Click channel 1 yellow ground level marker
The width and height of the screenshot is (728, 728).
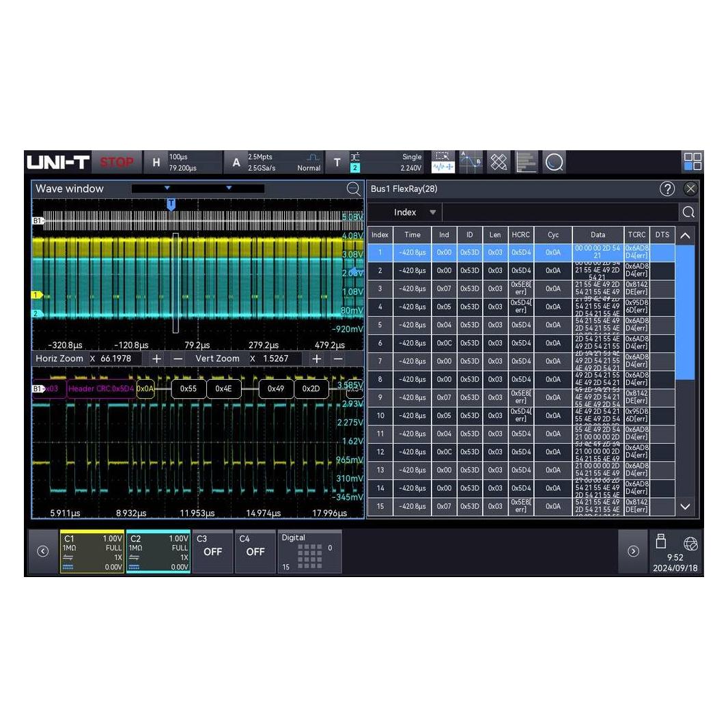[37, 295]
